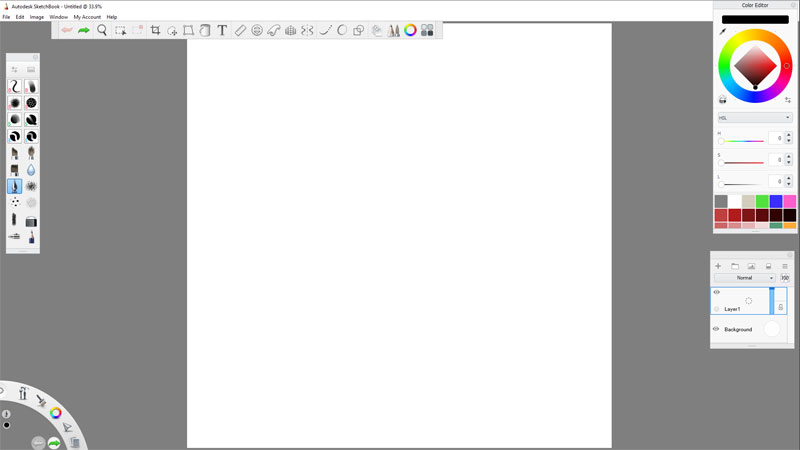Open the My Account menu
800x450 pixels.
pos(87,17)
